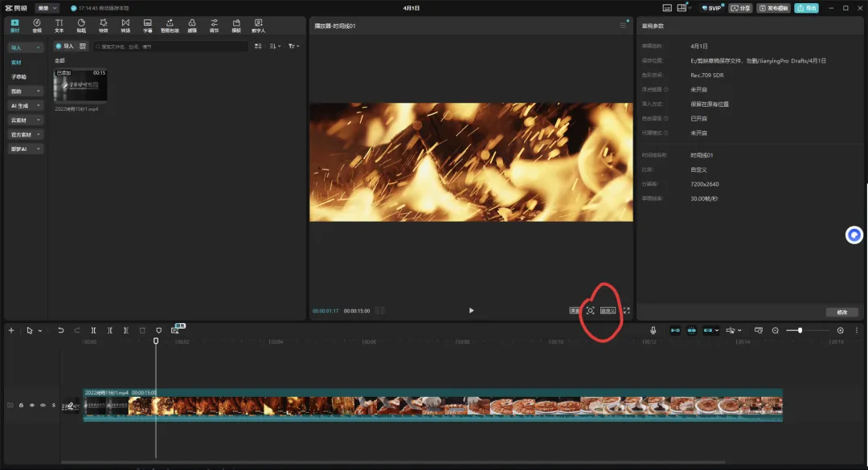This screenshot has height=470, width=868.
Task: Open the 特效 effects tab
Action: pyautogui.click(x=104, y=26)
